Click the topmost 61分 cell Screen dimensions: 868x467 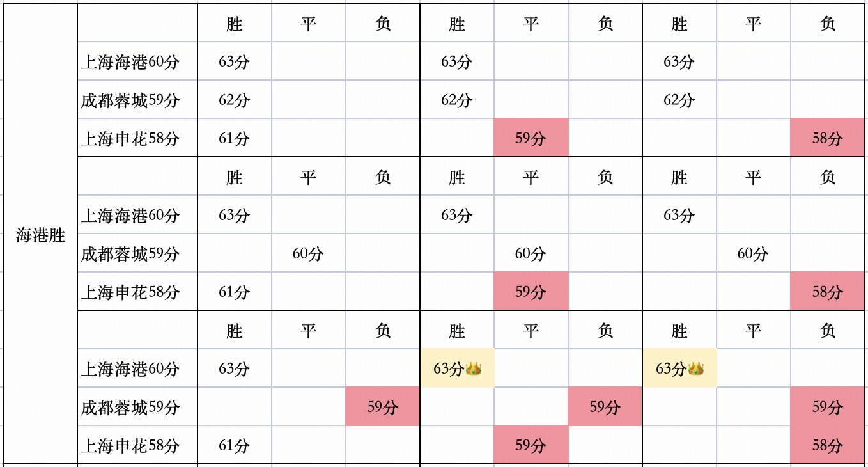pos(234,138)
